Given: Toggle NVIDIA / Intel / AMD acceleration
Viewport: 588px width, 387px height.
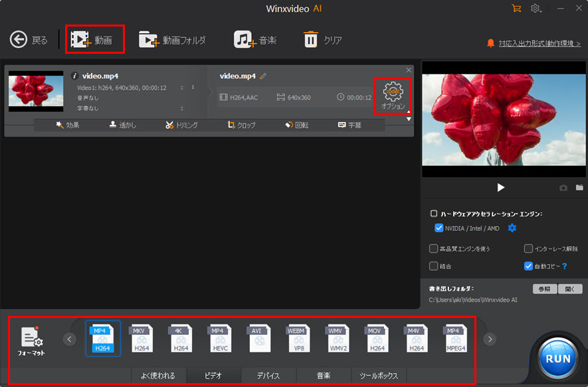Looking at the screenshot, I should tap(439, 228).
